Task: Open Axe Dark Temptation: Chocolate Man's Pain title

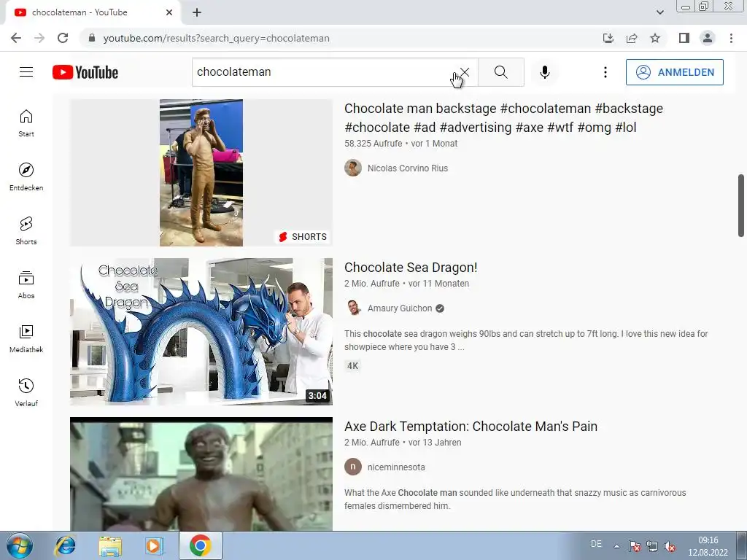Action: 471,426
